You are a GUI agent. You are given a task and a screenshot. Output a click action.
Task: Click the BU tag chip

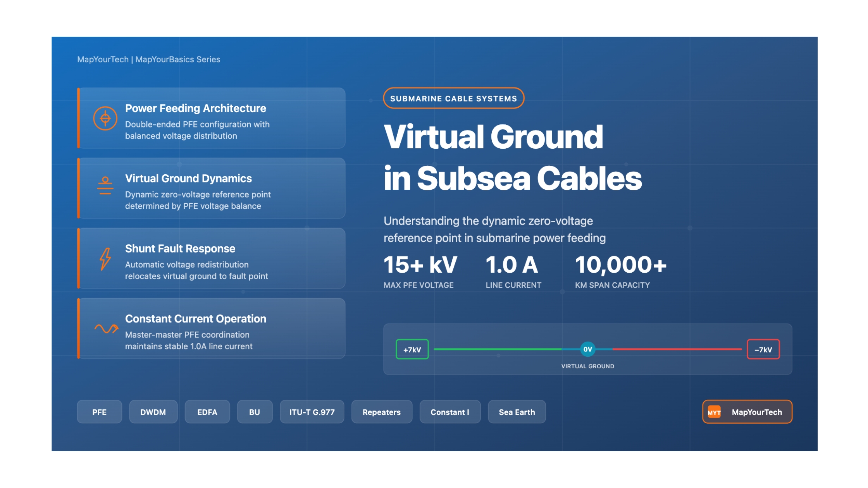255,412
